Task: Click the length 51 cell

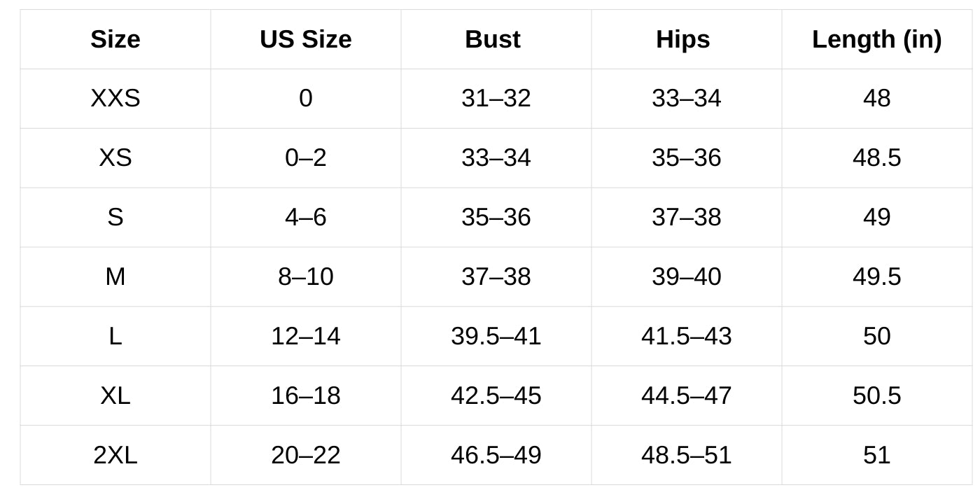Action: pos(877,456)
